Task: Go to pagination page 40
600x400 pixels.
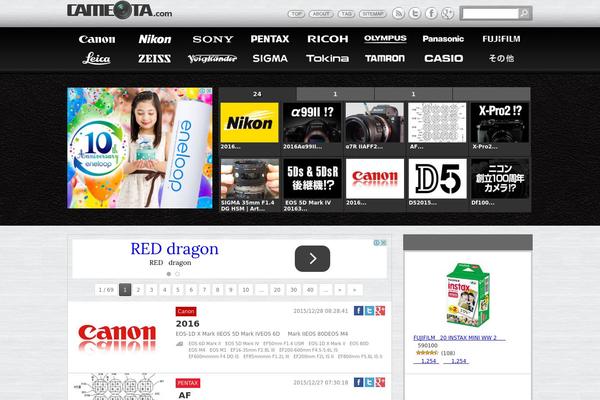Action: click(x=310, y=290)
